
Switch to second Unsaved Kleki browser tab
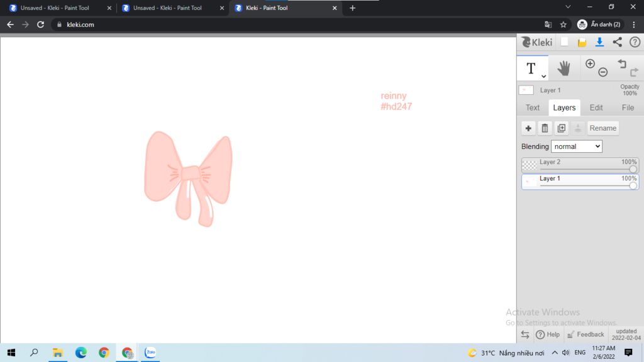pyautogui.click(x=167, y=8)
